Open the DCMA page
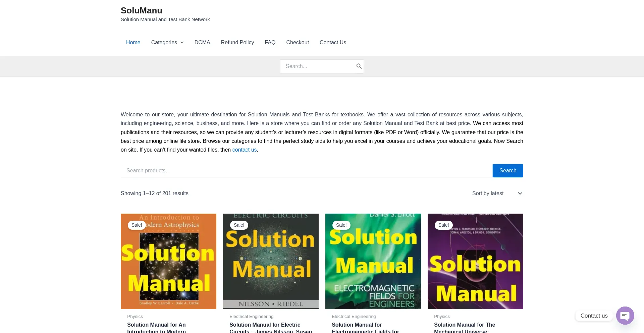 coord(202,43)
